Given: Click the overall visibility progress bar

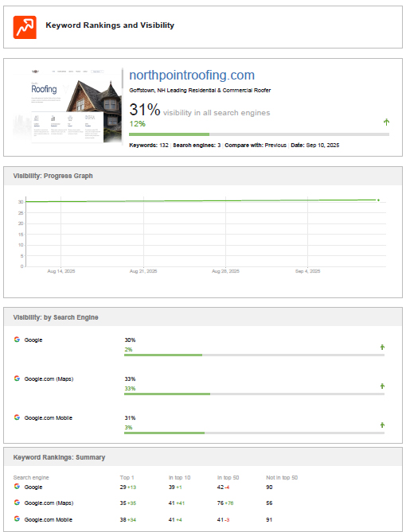Looking at the screenshot, I should [x=259, y=134].
